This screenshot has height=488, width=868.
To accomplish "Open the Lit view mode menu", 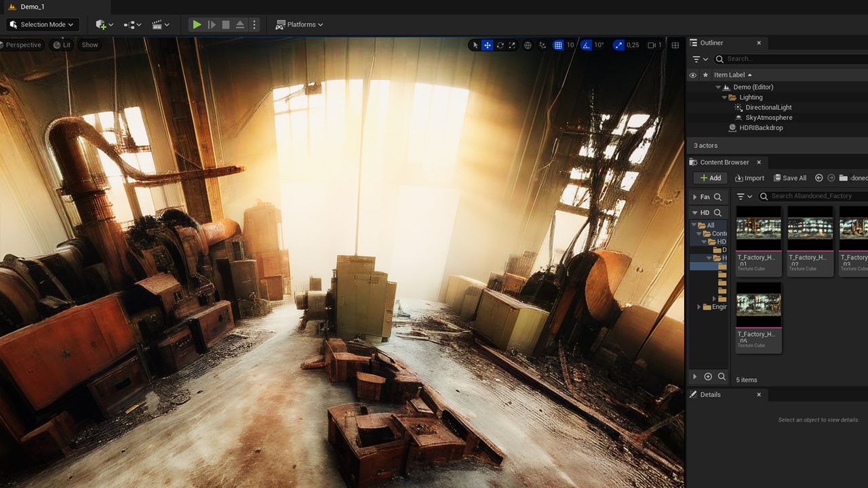I will point(62,45).
